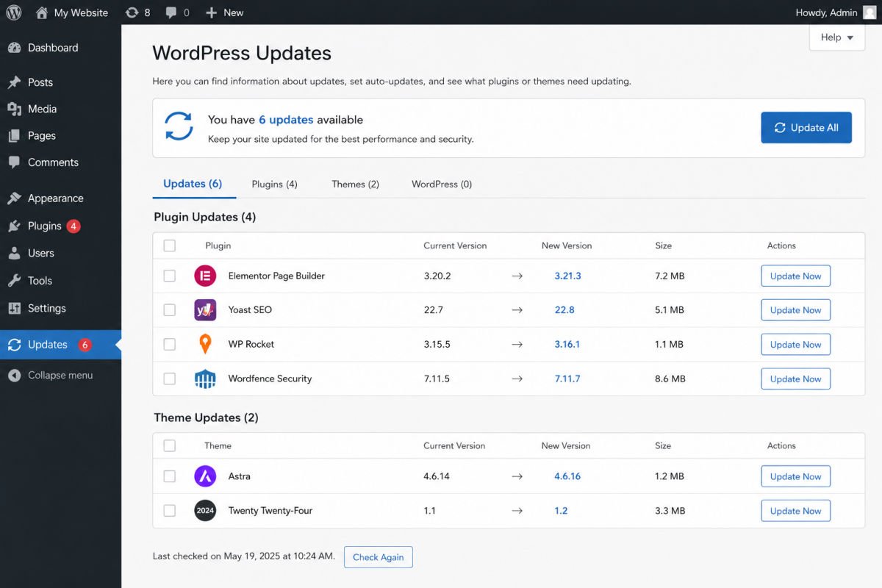Image resolution: width=882 pixels, height=588 pixels.
Task: Check the Astra theme checkbox
Action: click(x=170, y=476)
